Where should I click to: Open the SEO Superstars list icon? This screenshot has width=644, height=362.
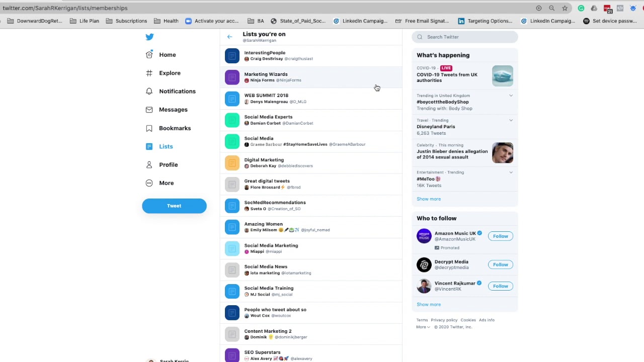pyautogui.click(x=232, y=355)
